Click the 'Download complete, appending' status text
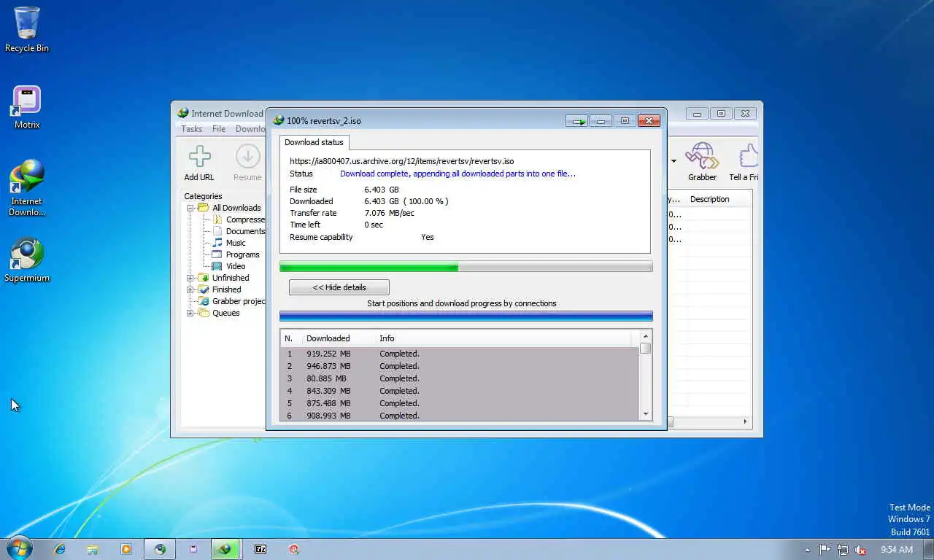 [458, 174]
